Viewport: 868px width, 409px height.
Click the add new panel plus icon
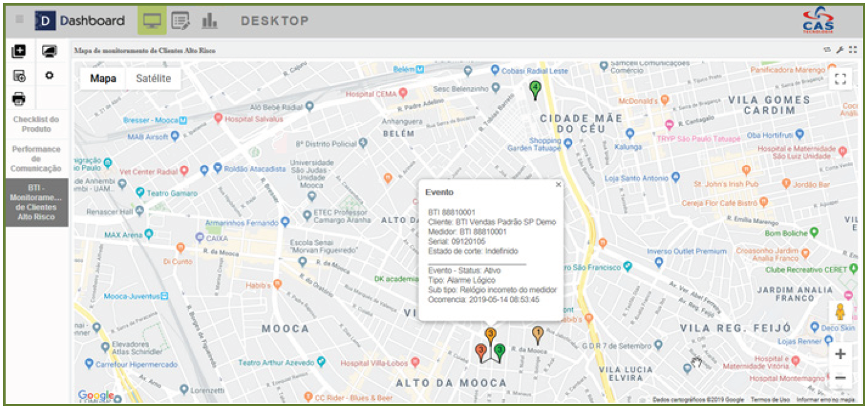point(19,52)
